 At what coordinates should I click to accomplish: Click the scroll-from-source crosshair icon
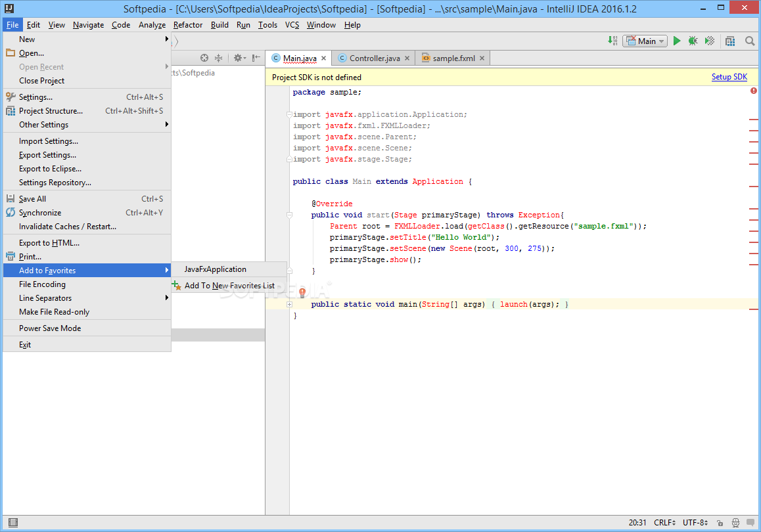tap(204, 58)
